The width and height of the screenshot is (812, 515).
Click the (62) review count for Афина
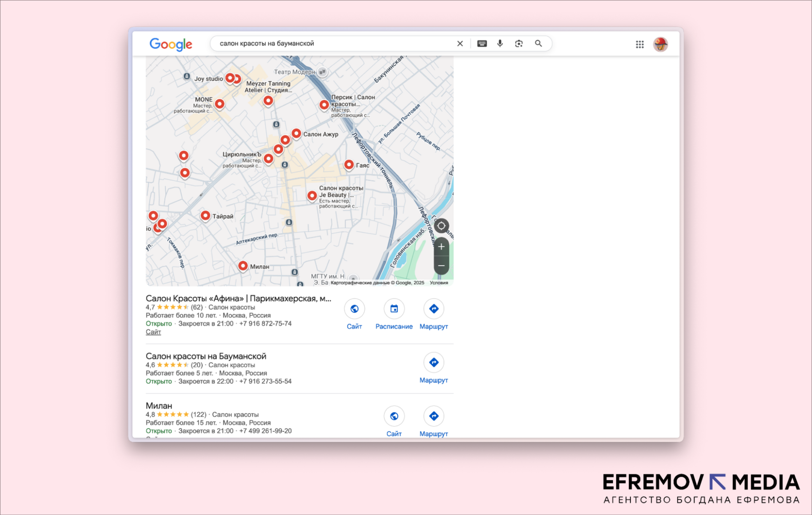click(x=197, y=308)
